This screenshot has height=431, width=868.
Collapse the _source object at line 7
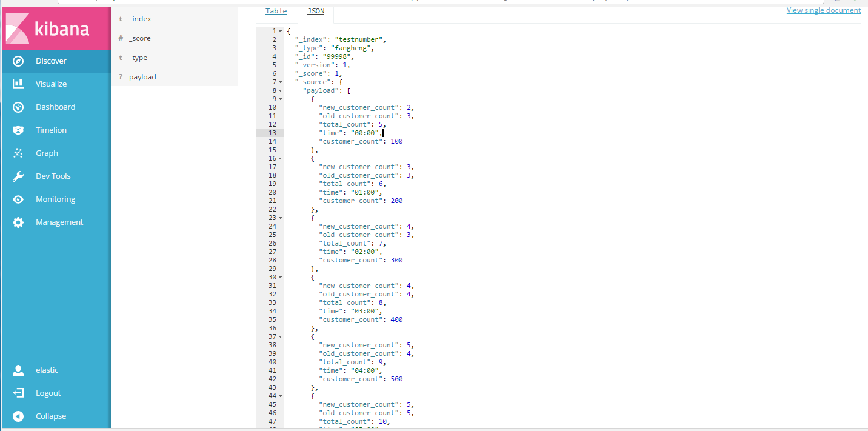(281, 82)
